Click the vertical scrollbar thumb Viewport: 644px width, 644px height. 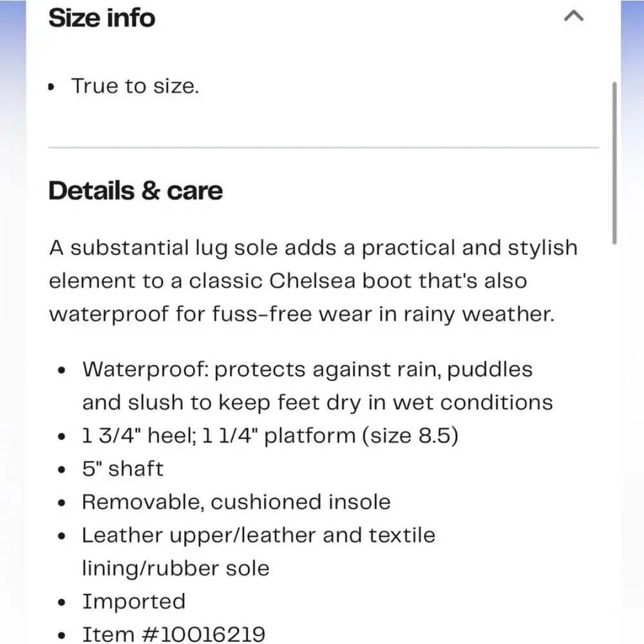click(614, 163)
